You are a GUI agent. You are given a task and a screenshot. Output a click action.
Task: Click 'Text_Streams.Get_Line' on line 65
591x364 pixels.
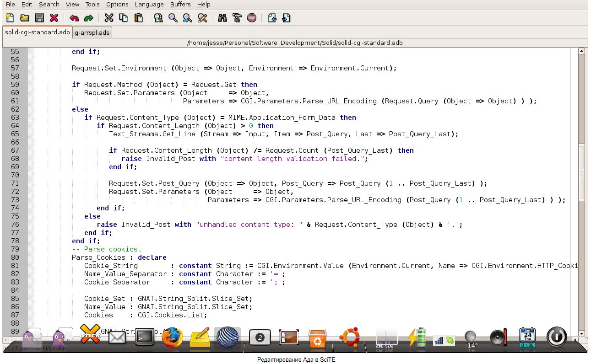(152, 134)
